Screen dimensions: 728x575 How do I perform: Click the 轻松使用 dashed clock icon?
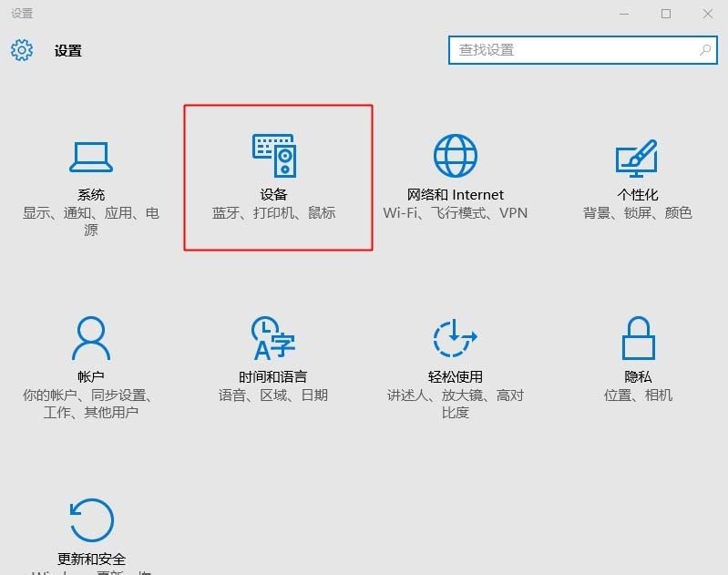[456, 339]
